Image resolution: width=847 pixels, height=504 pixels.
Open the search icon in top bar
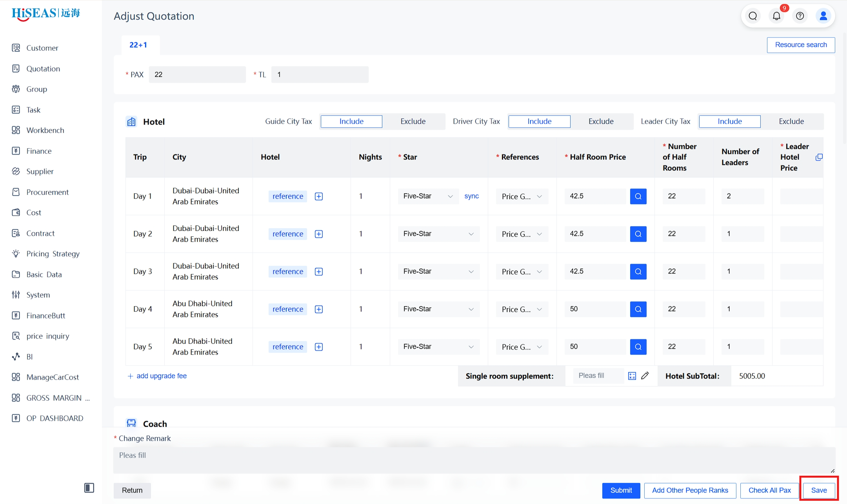[x=752, y=16]
